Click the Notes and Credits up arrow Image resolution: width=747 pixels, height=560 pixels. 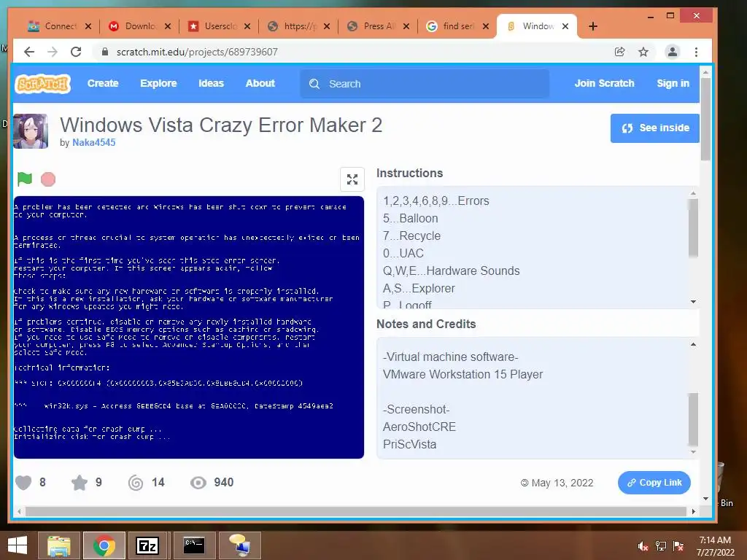point(693,344)
